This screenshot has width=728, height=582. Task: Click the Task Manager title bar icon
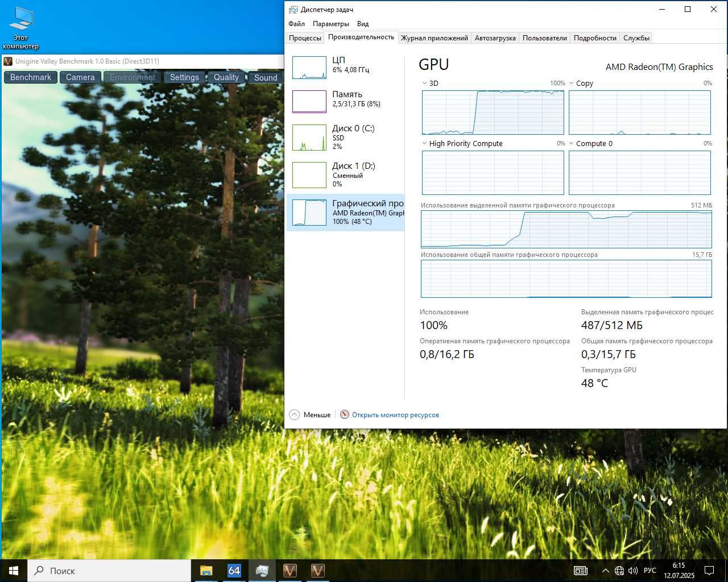293,10
